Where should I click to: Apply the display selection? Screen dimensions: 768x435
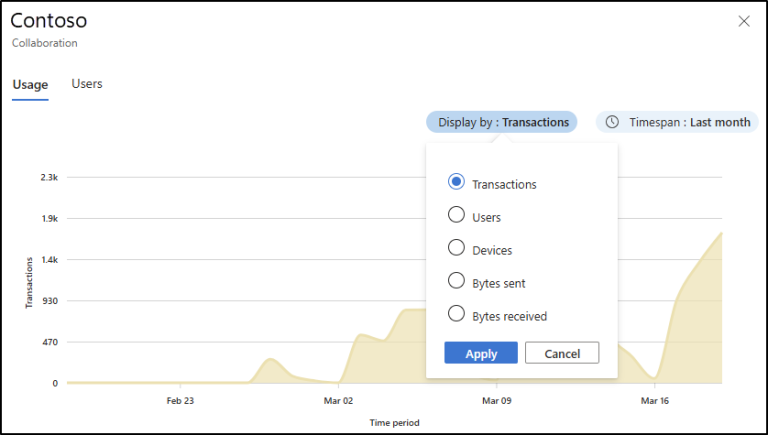point(481,353)
